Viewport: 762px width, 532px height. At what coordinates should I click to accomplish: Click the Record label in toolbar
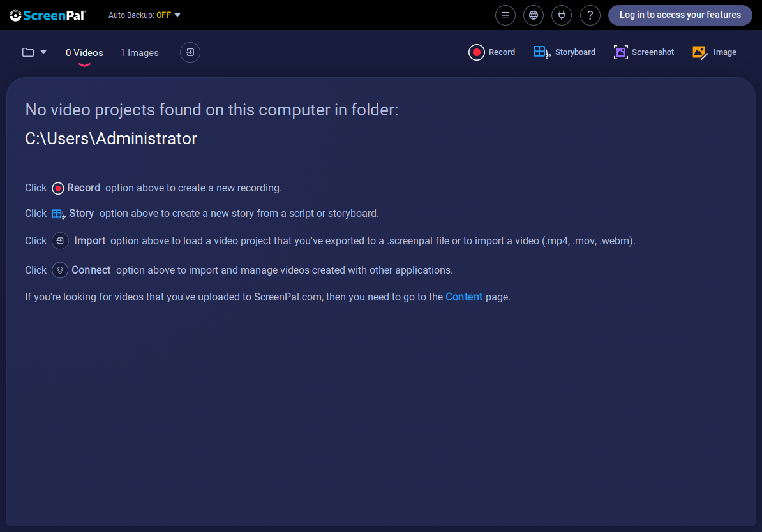pyautogui.click(x=502, y=52)
